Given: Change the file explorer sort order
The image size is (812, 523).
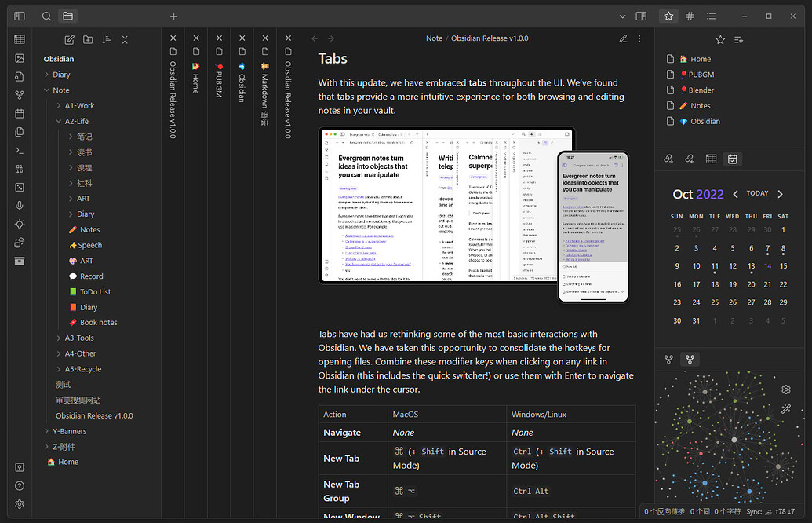Looking at the screenshot, I should click(x=106, y=40).
